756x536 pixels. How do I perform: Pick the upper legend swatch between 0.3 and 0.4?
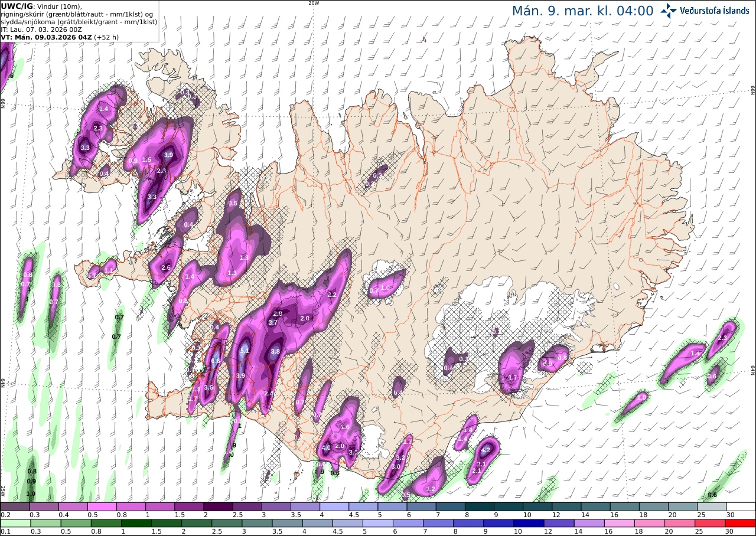[44, 506]
